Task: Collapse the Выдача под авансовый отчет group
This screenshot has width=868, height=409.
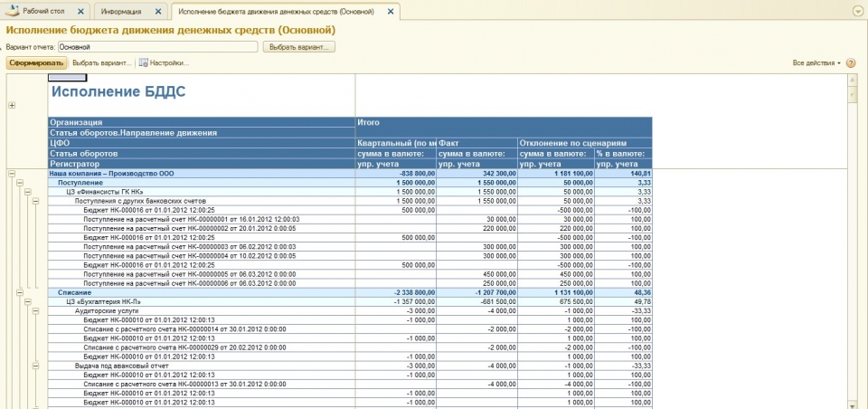Action: 36,366
